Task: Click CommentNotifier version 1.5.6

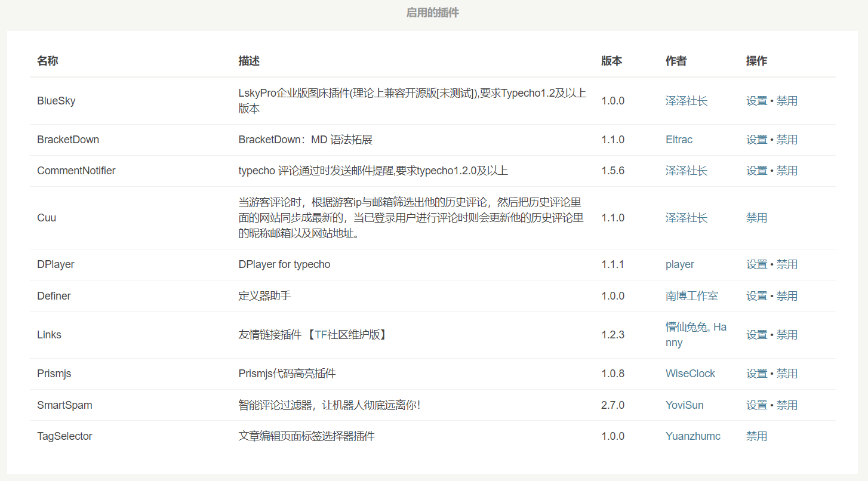Action: pos(612,171)
